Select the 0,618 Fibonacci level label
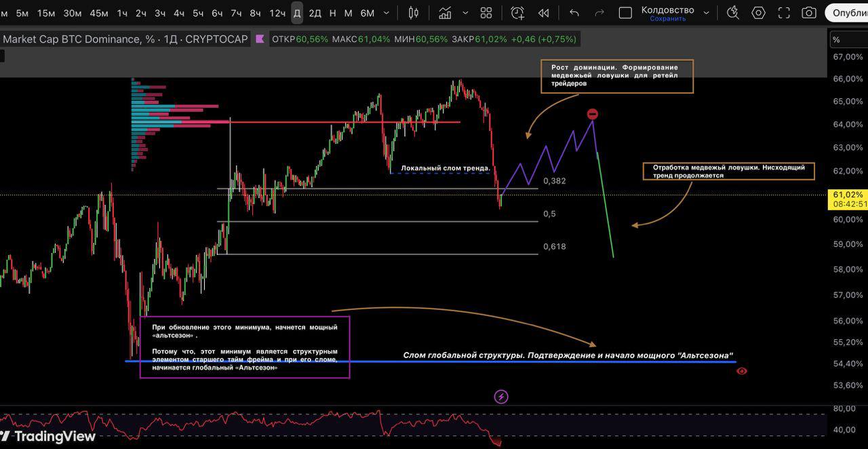868x449 pixels. pos(554,246)
